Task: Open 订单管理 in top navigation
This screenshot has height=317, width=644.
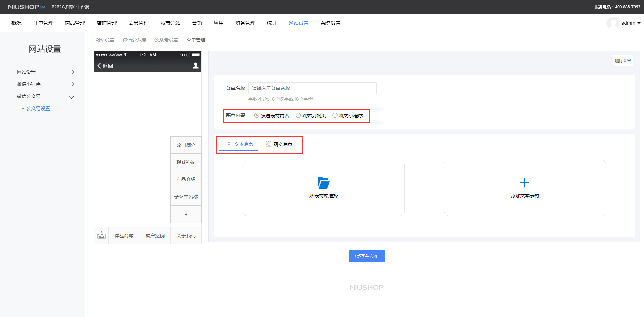Action: tap(43, 23)
